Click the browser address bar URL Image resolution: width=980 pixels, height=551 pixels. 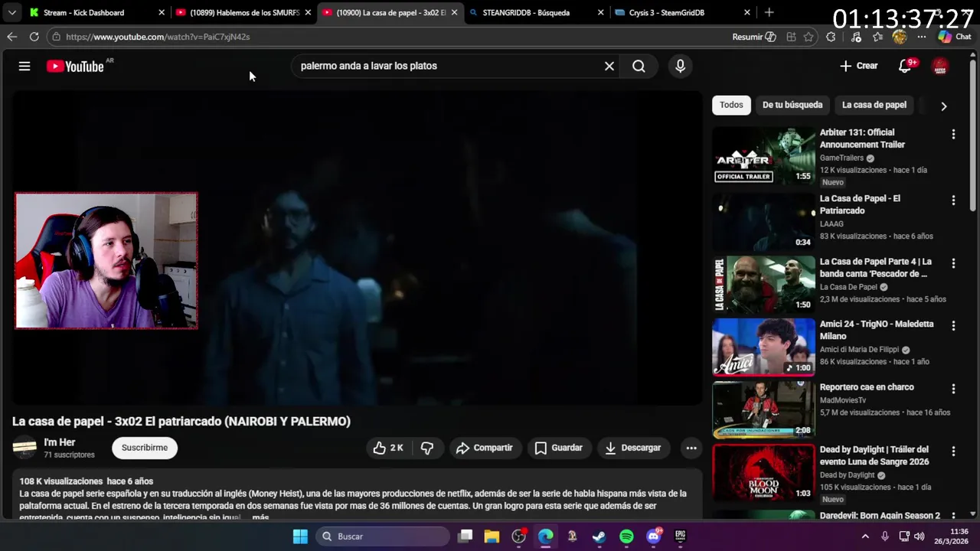(158, 37)
